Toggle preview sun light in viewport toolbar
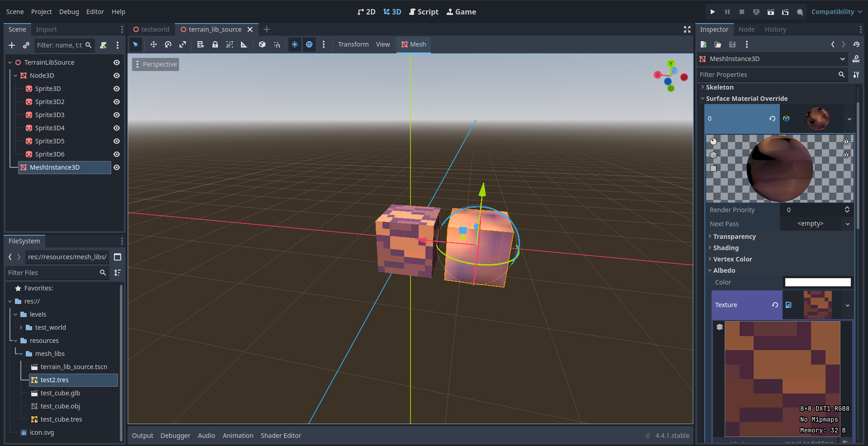Image resolution: width=868 pixels, height=446 pixels. click(x=295, y=44)
